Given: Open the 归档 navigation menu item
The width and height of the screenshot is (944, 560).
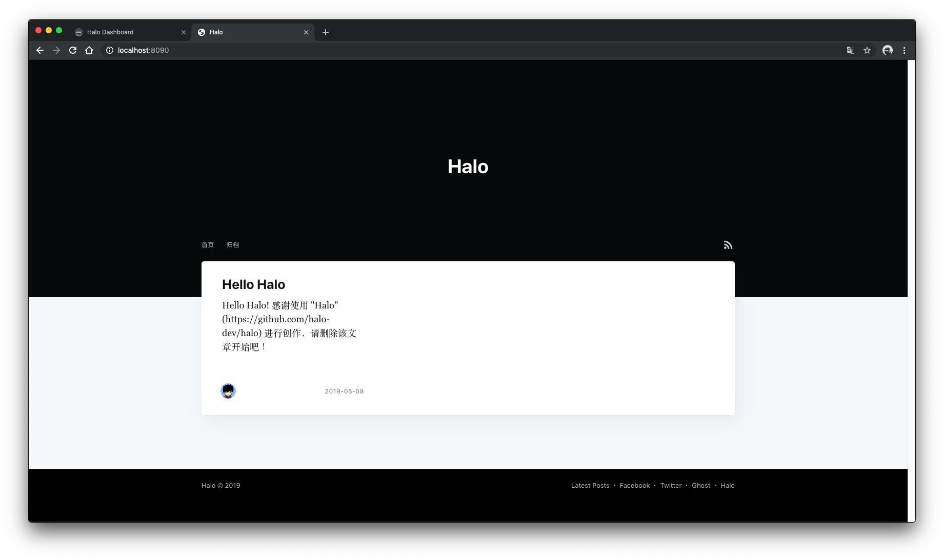Looking at the screenshot, I should coord(233,245).
